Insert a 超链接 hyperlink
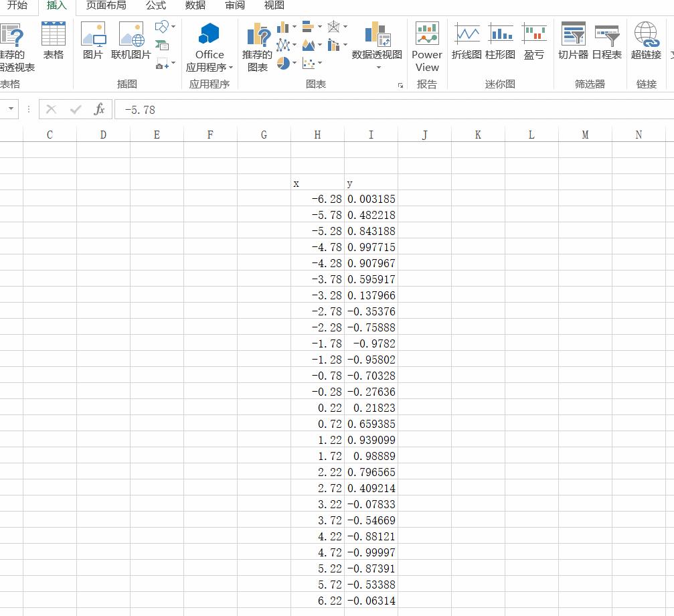 pyautogui.click(x=646, y=40)
